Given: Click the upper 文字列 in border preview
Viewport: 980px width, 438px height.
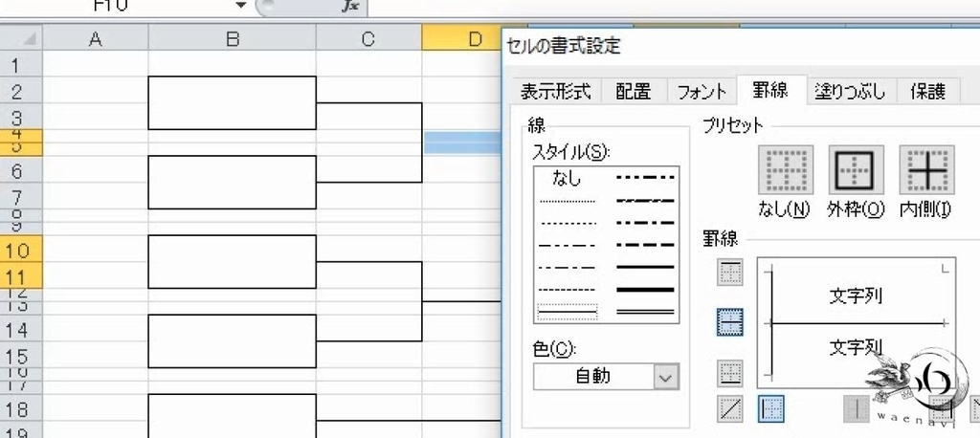Looking at the screenshot, I should pyautogui.click(x=856, y=295).
